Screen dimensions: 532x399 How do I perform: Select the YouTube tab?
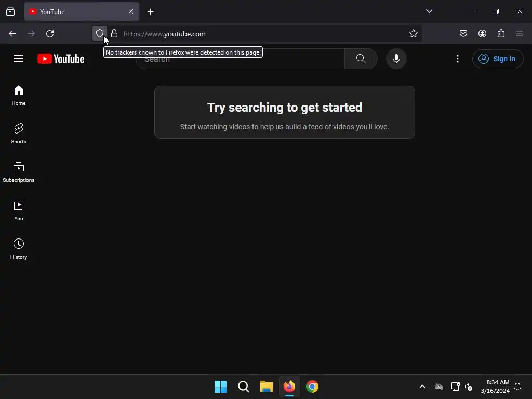(x=82, y=11)
